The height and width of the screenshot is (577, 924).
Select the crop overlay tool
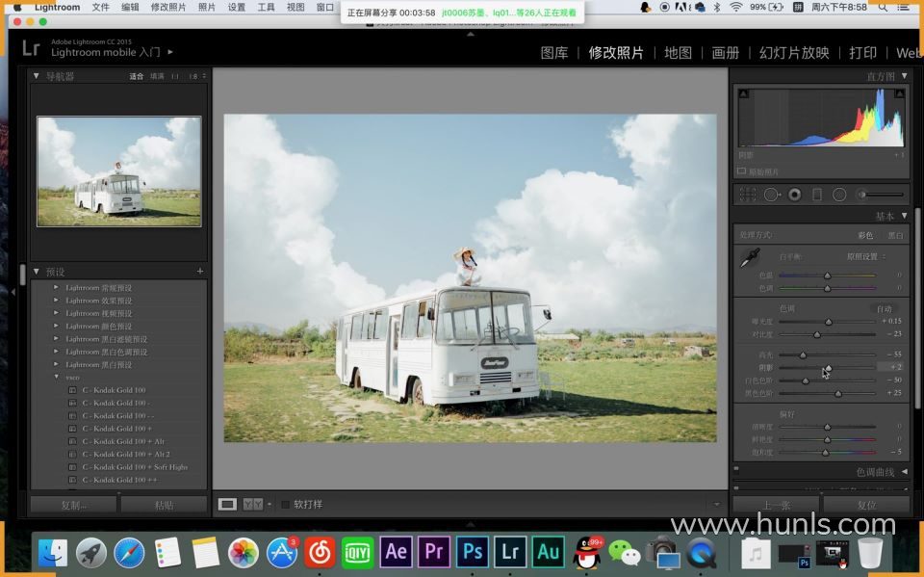[x=748, y=195]
